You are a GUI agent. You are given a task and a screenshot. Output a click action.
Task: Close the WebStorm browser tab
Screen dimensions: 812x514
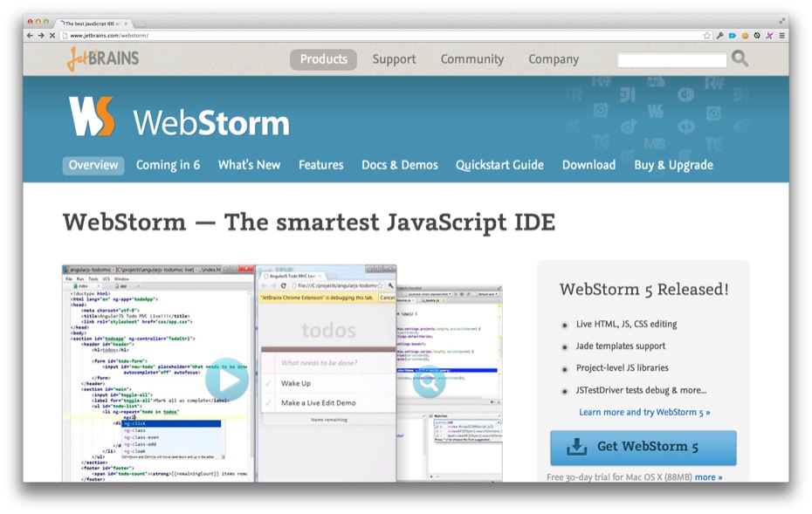coord(126,24)
